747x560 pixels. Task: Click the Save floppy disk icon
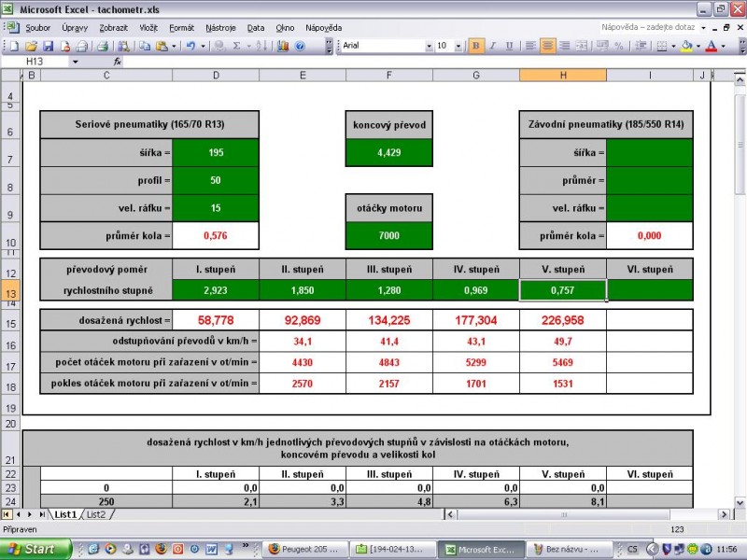click(48, 46)
